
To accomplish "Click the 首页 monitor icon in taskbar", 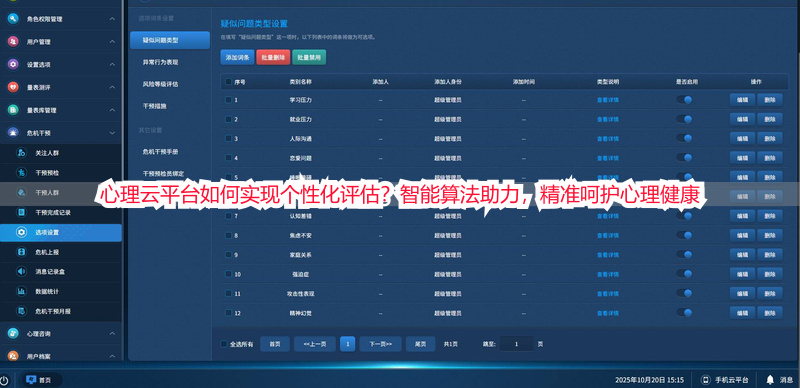I will click(x=31, y=380).
